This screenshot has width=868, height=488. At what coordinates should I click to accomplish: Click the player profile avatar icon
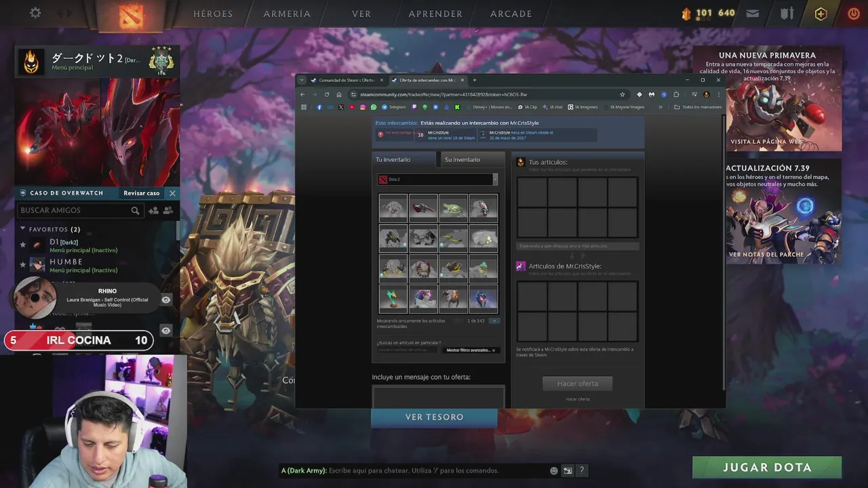31,62
